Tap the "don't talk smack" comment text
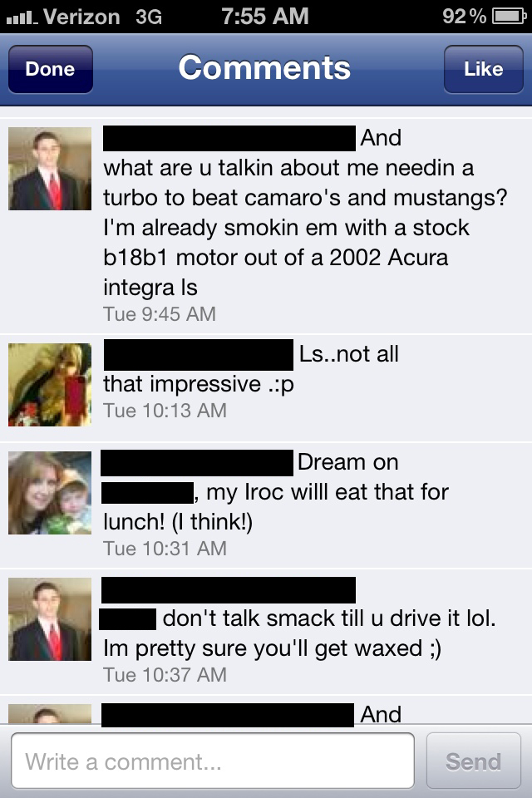The width and height of the screenshot is (532, 798). (x=297, y=633)
